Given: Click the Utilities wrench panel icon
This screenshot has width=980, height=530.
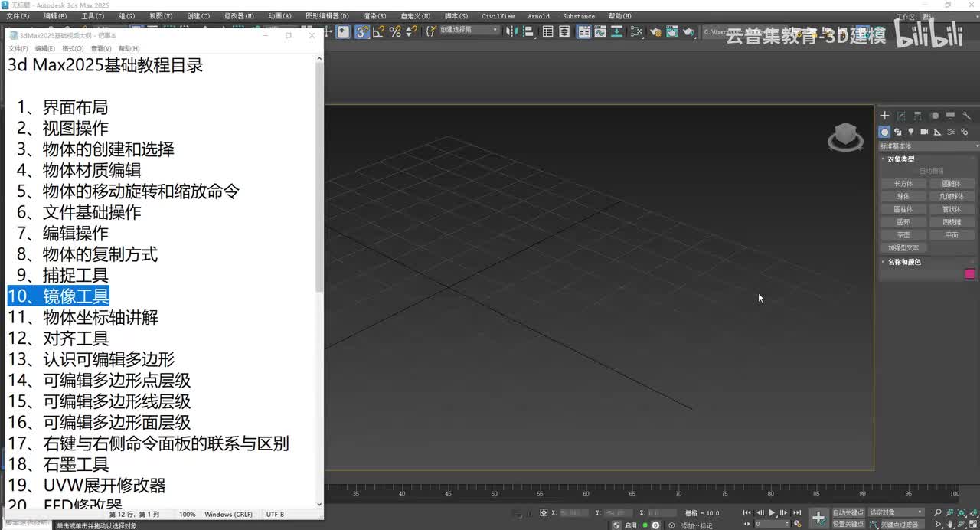Looking at the screenshot, I should click(967, 116).
